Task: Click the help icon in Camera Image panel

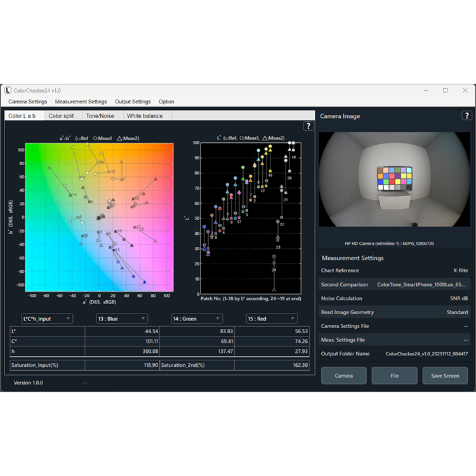Action: (x=467, y=116)
